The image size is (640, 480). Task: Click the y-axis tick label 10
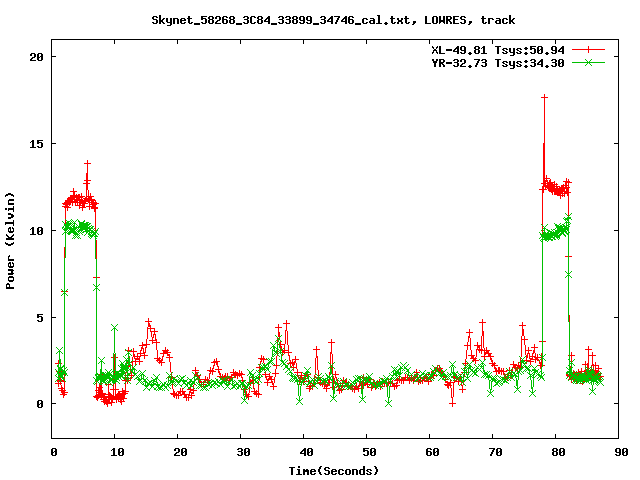(x=36, y=231)
